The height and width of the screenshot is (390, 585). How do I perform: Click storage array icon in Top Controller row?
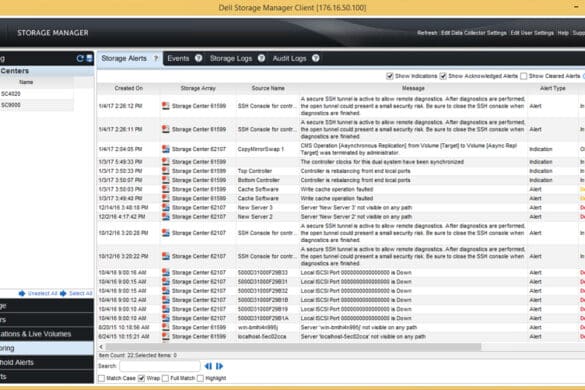point(166,171)
